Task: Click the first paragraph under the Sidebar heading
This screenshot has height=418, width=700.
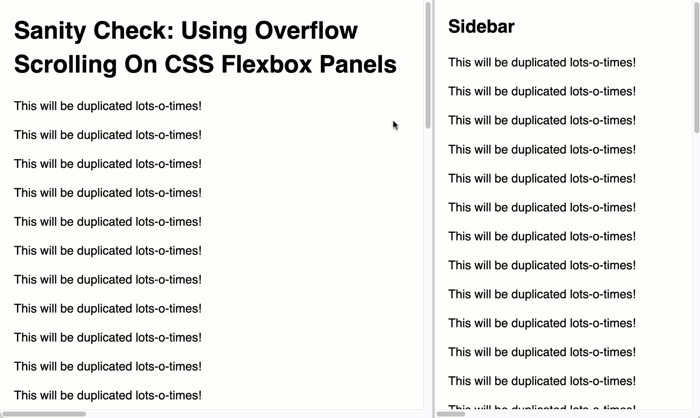Action: click(x=542, y=63)
